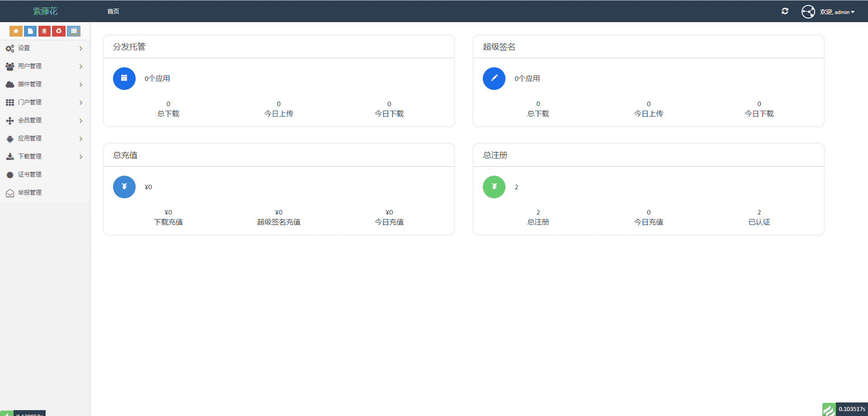Click 0个应用 in the 超级签名 card
Viewport: 868px width, 416px height.
[x=527, y=79]
